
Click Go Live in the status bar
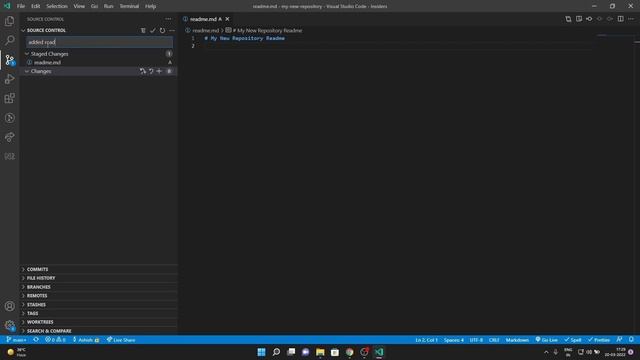pos(547,340)
